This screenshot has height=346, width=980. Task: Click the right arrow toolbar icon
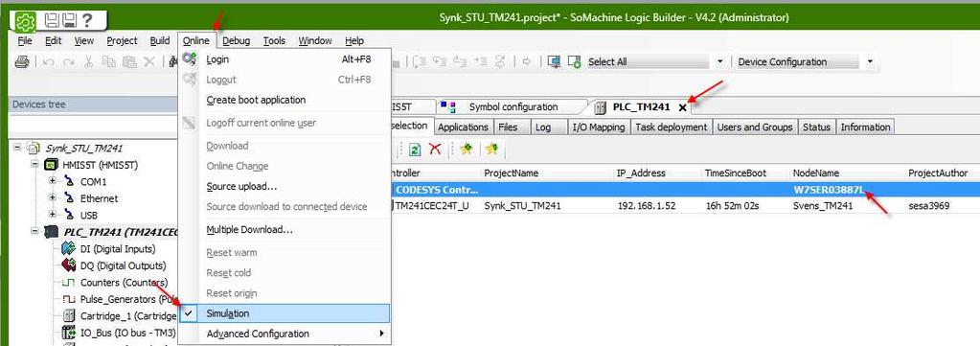527,61
